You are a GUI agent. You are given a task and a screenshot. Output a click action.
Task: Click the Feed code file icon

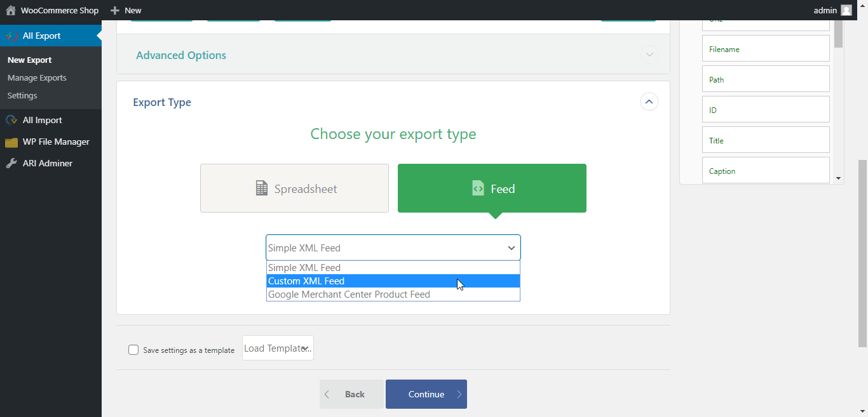coord(478,188)
